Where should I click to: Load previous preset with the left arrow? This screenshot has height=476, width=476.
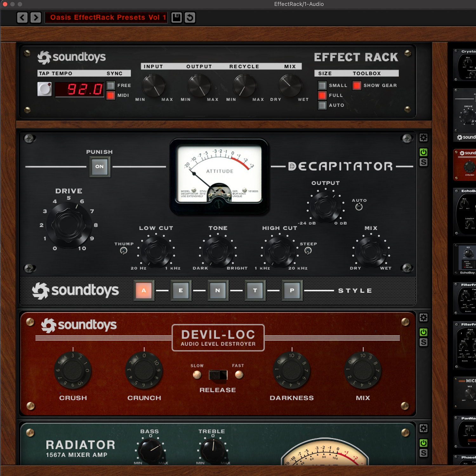click(x=22, y=18)
